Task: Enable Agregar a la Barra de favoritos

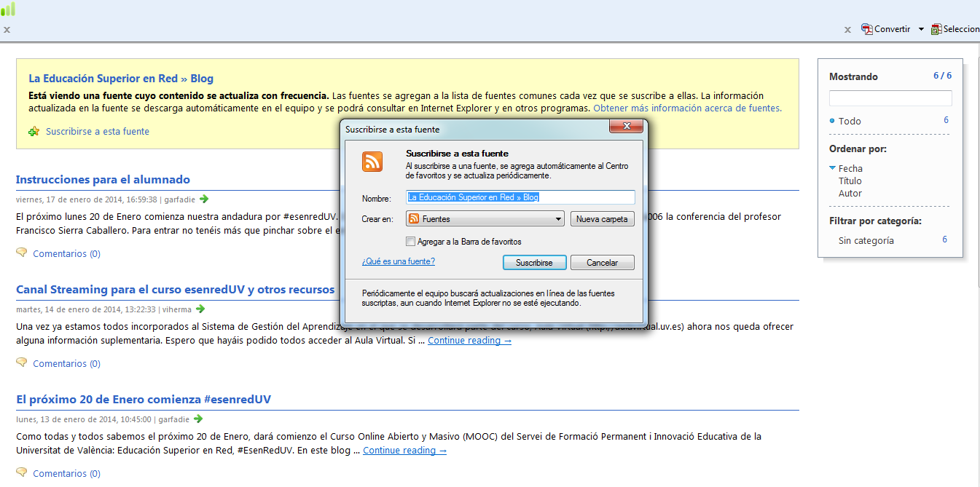Action: pos(412,241)
